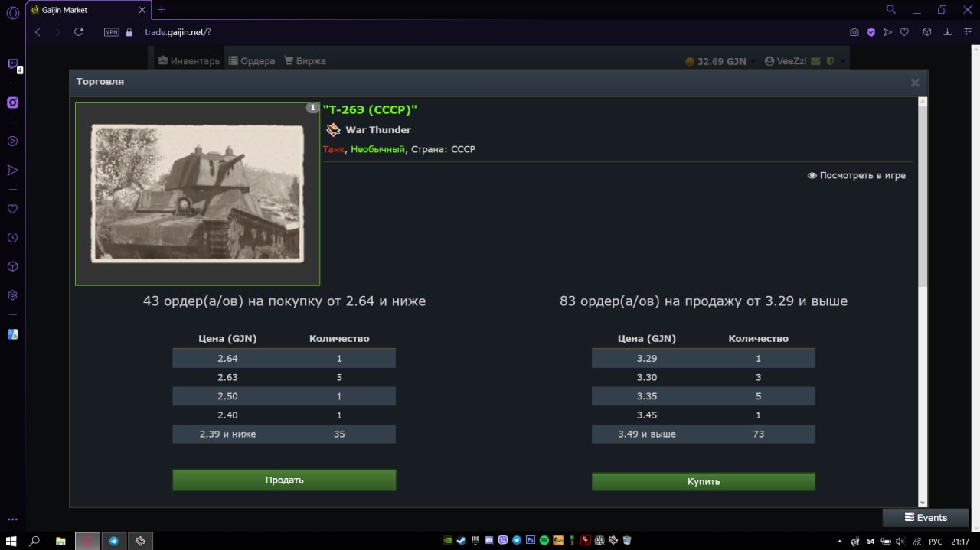980x550 pixels.
Task: Open Telegram pinned on the taskbar
Action: (113, 541)
